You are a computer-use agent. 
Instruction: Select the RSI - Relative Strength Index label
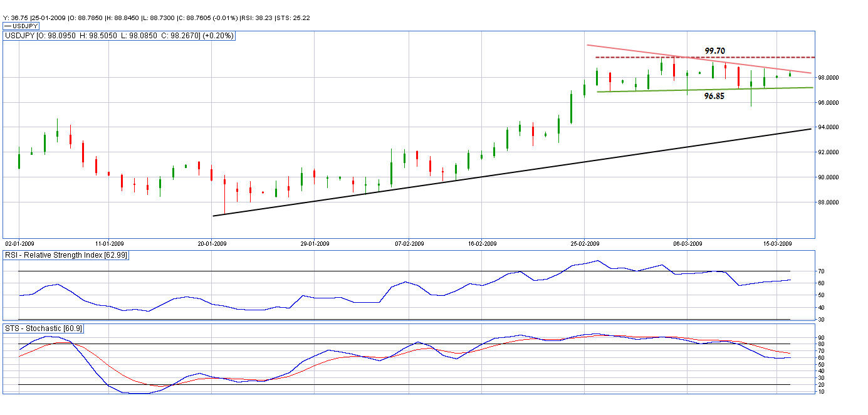pos(66,255)
